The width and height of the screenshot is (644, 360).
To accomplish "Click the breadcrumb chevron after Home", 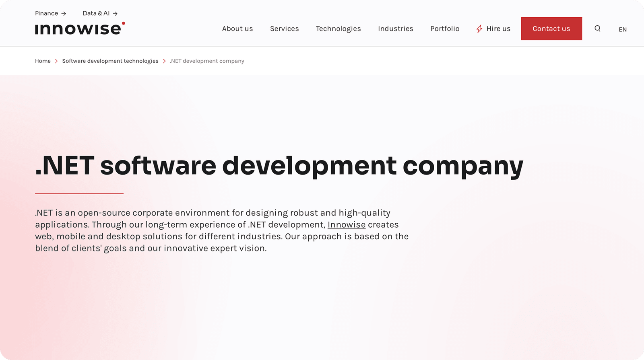I will [56, 61].
